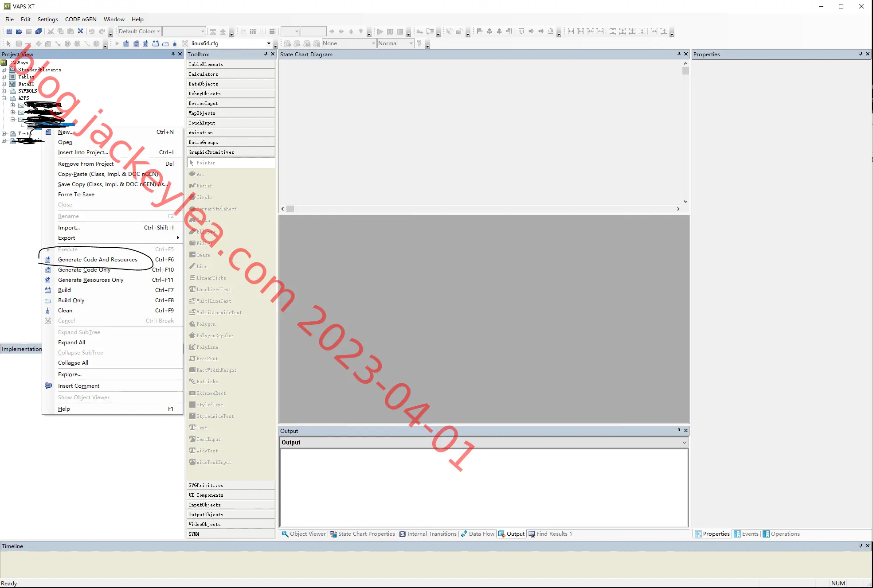Expand the DataIO tree node
Screen dimensions: 873x588
click(x=4, y=84)
